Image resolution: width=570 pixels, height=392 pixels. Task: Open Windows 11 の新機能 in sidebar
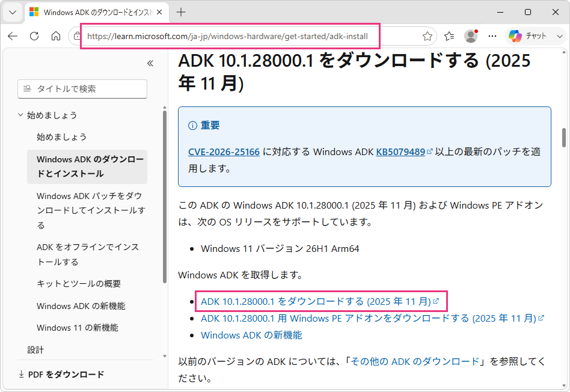point(78,328)
